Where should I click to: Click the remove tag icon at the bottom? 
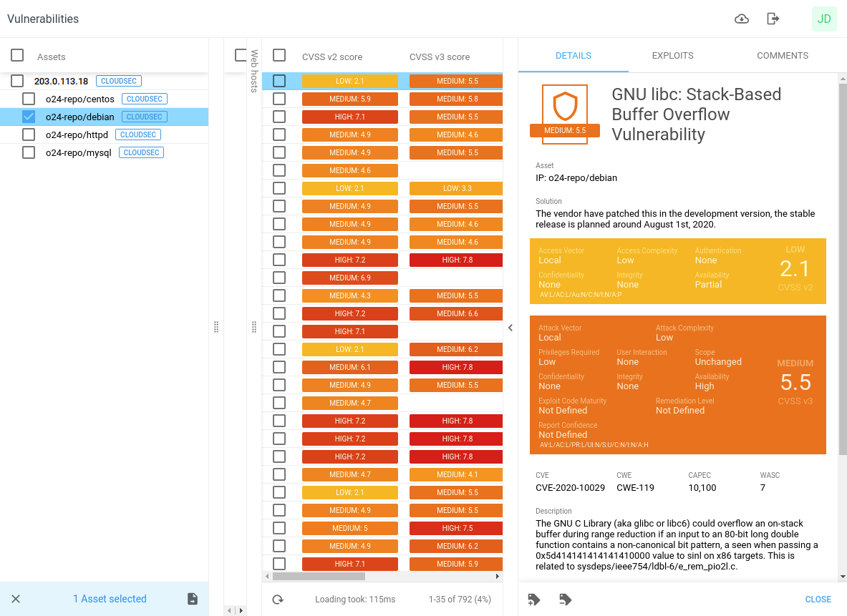[565, 599]
